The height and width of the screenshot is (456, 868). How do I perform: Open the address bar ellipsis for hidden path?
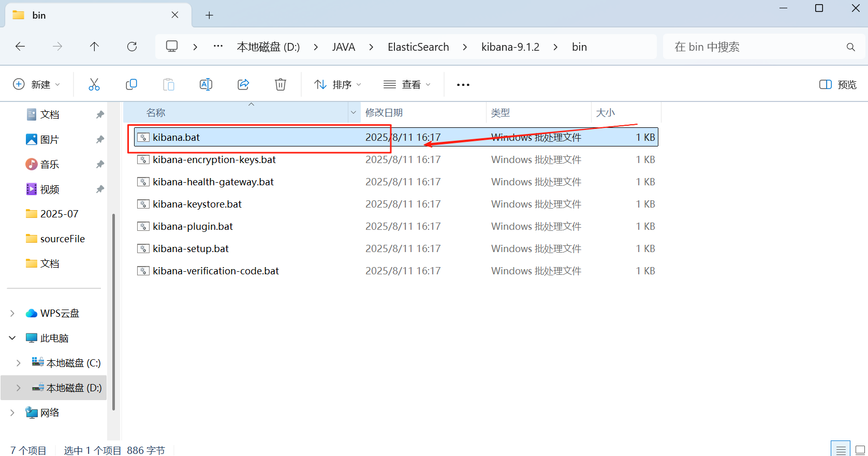click(218, 46)
